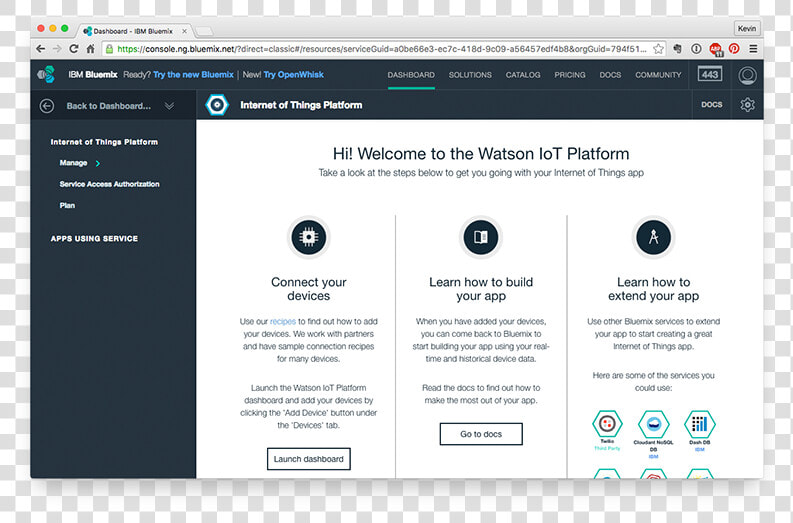Click the APPS USING SERVICE heading
This screenshot has width=793, height=523.
[x=94, y=238]
